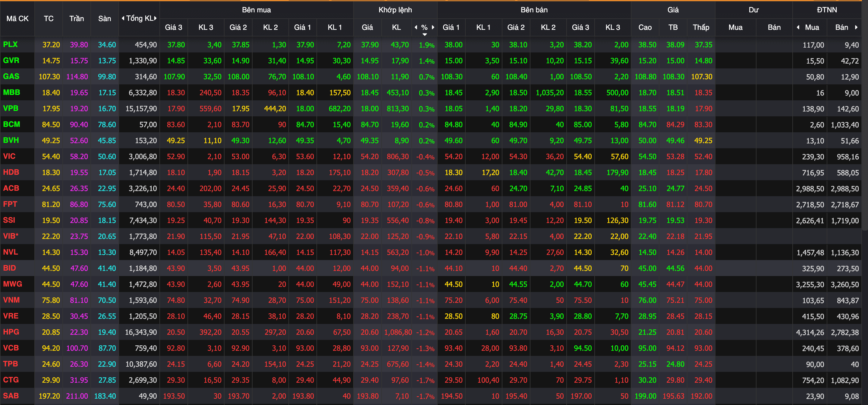Click HPG matched volume 1,086,80
Screen dimensions: 868x405
click(x=398, y=332)
